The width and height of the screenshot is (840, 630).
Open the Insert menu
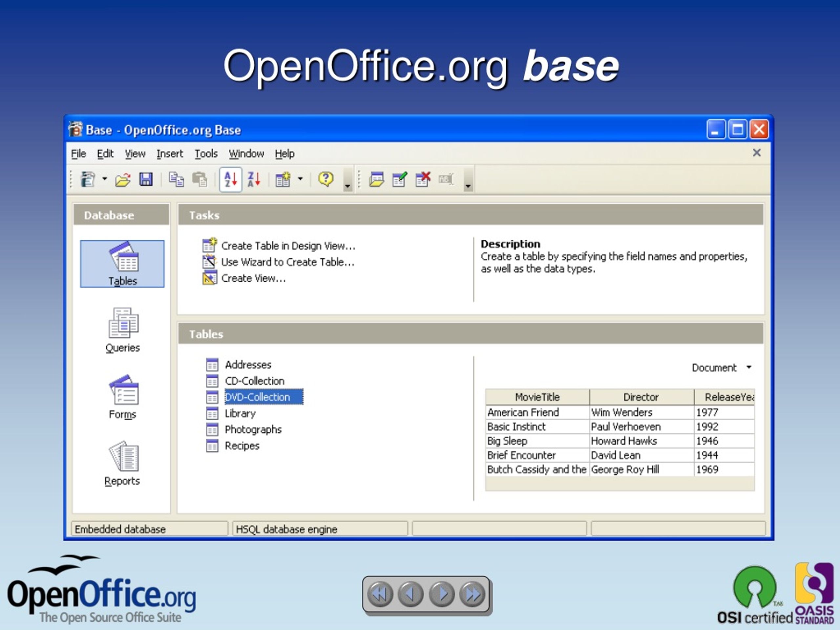(170, 154)
